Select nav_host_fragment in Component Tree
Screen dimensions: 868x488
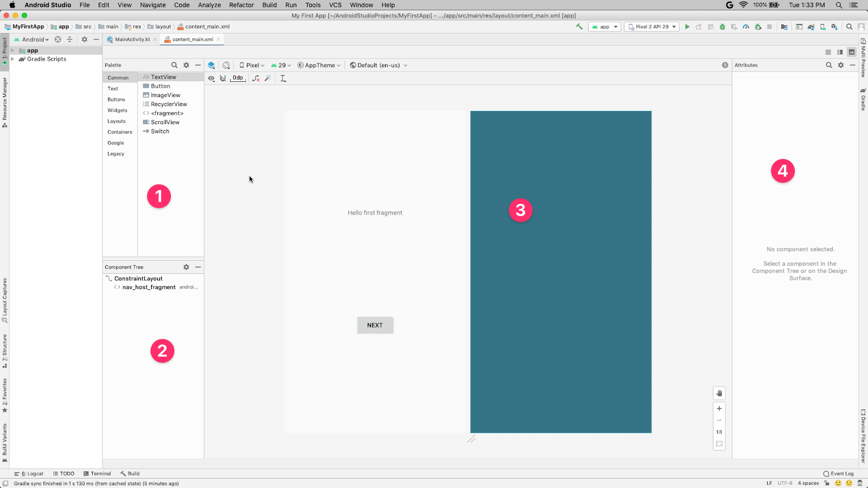[x=149, y=287]
